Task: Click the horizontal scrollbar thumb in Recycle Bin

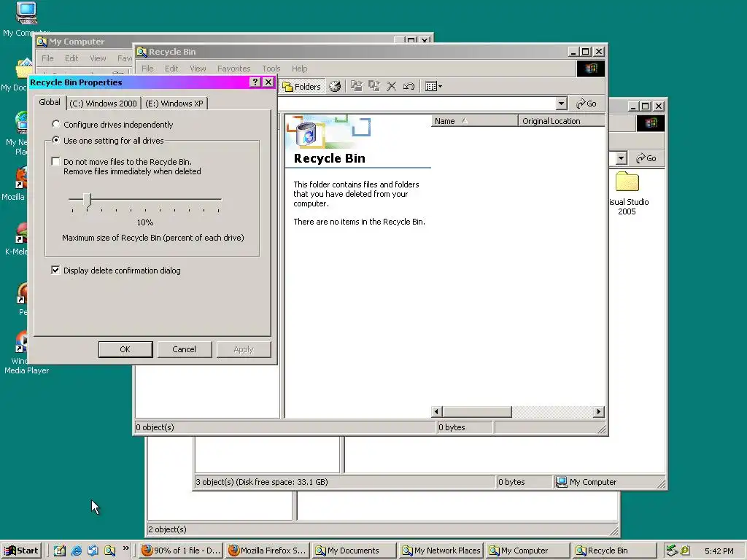Action: click(x=477, y=412)
